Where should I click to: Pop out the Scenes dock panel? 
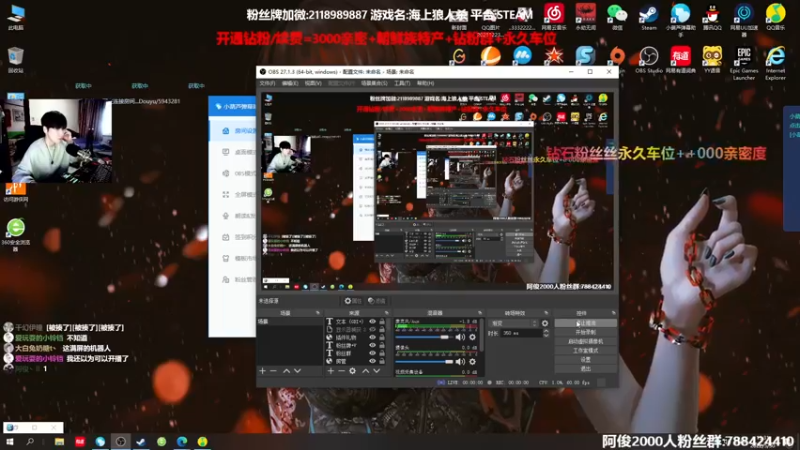pyautogui.click(x=318, y=313)
